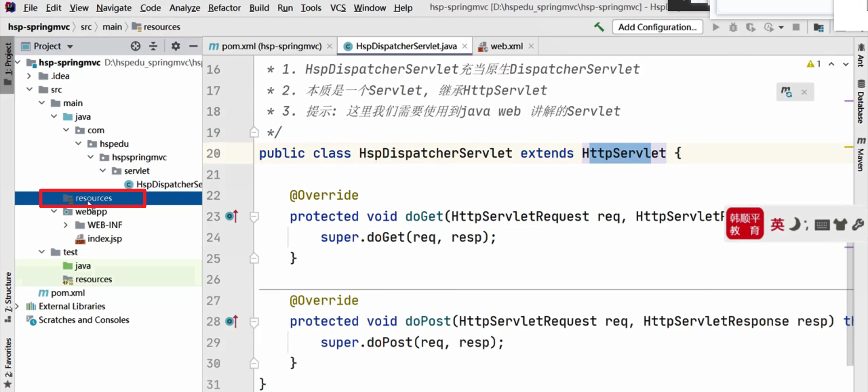Click IME soft keyboard icon

click(x=822, y=225)
